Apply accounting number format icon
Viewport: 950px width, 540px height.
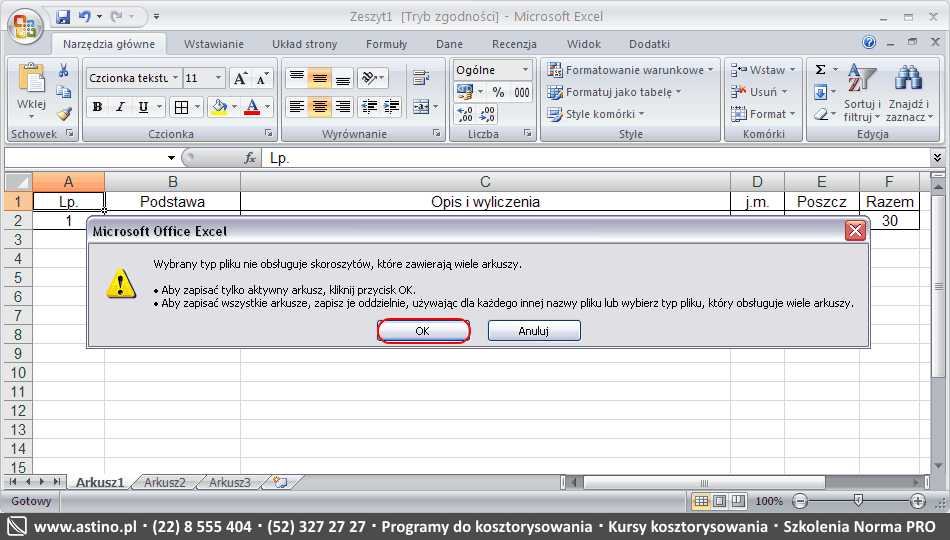tap(465, 92)
